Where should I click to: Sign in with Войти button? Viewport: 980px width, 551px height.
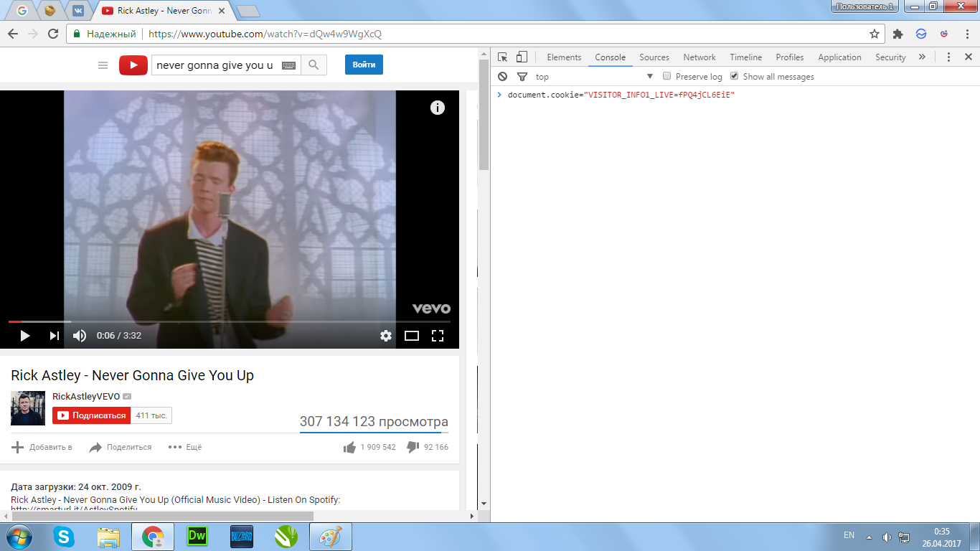pyautogui.click(x=364, y=65)
